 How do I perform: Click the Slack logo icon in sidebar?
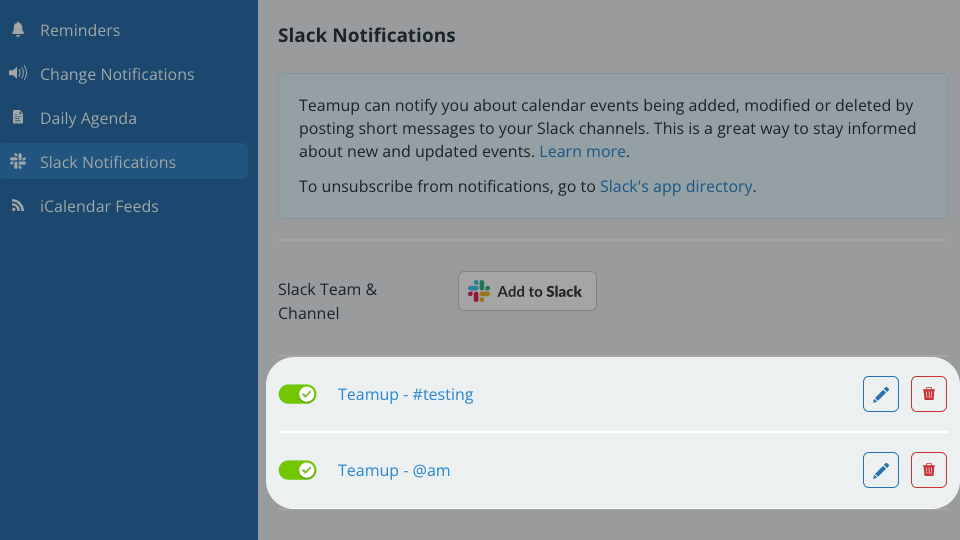(x=18, y=162)
